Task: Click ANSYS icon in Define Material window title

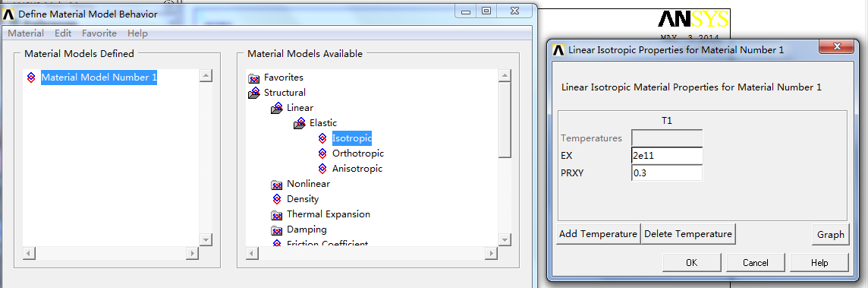Action: [9, 14]
